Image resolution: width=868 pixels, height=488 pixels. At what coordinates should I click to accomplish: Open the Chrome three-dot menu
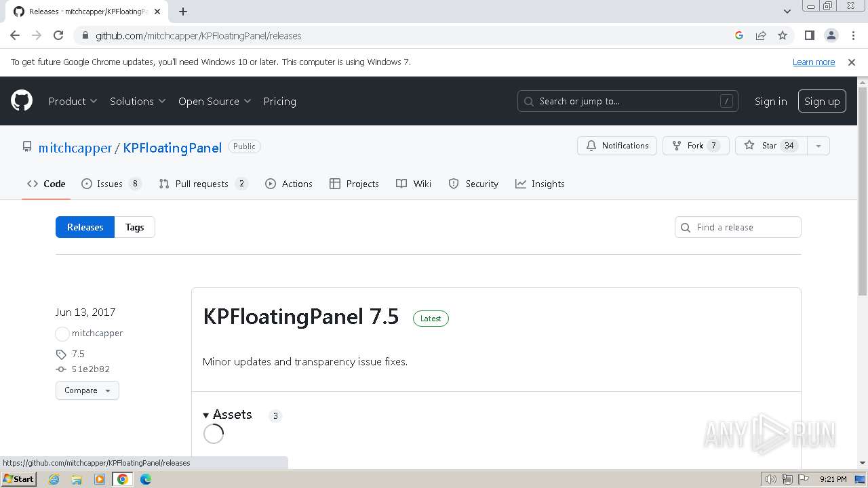(x=852, y=35)
